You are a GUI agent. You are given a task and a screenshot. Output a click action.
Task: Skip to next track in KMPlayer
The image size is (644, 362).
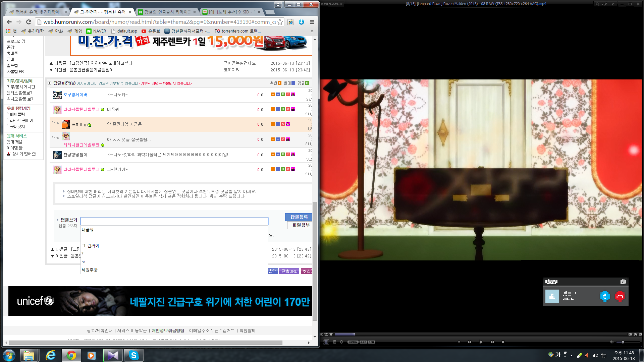(x=492, y=342)
